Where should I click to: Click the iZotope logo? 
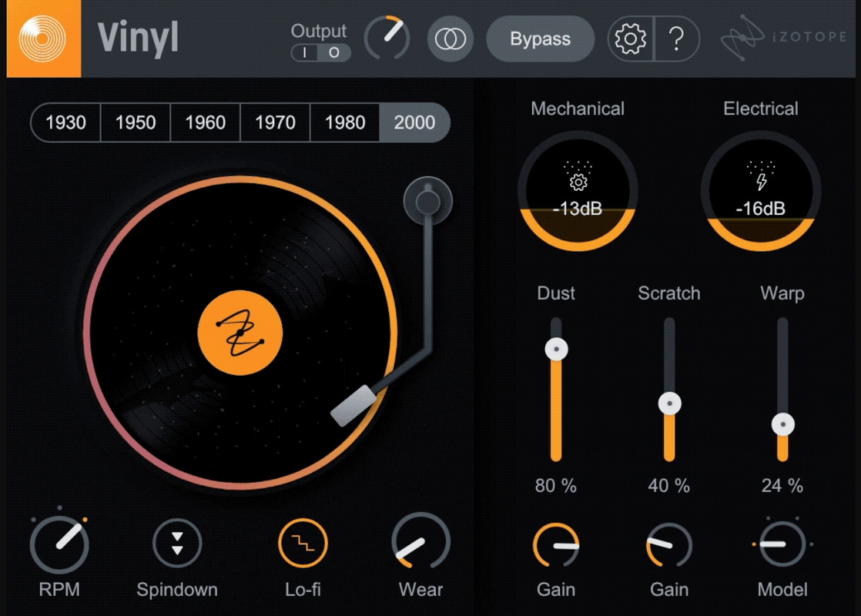pos(784,37)
